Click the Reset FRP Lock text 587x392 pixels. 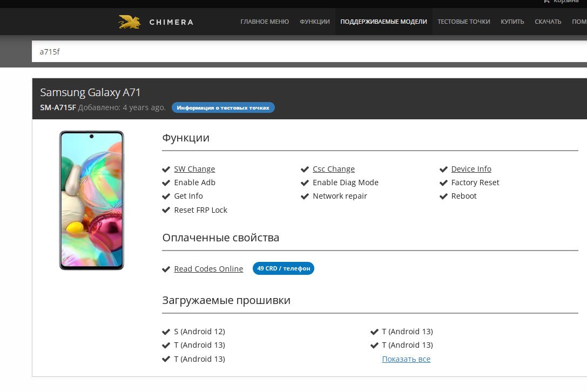(201, 210)
